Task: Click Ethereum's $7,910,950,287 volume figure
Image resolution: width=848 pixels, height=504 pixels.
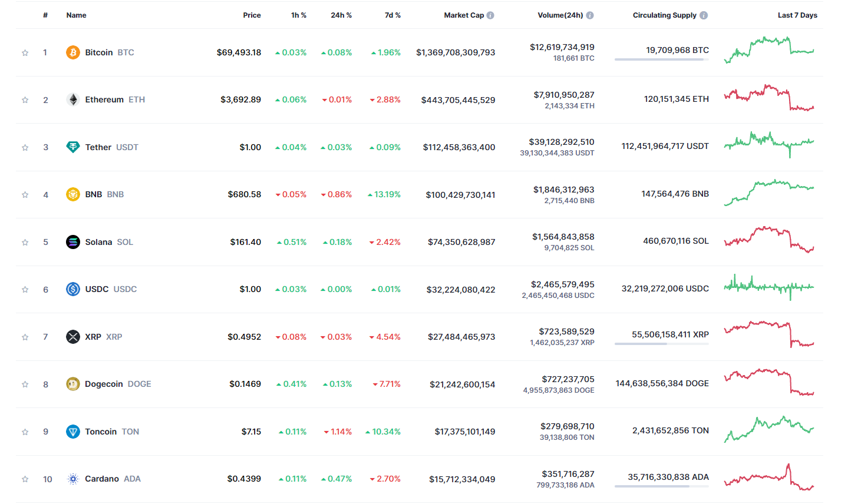Action: [x=564, y=95]
